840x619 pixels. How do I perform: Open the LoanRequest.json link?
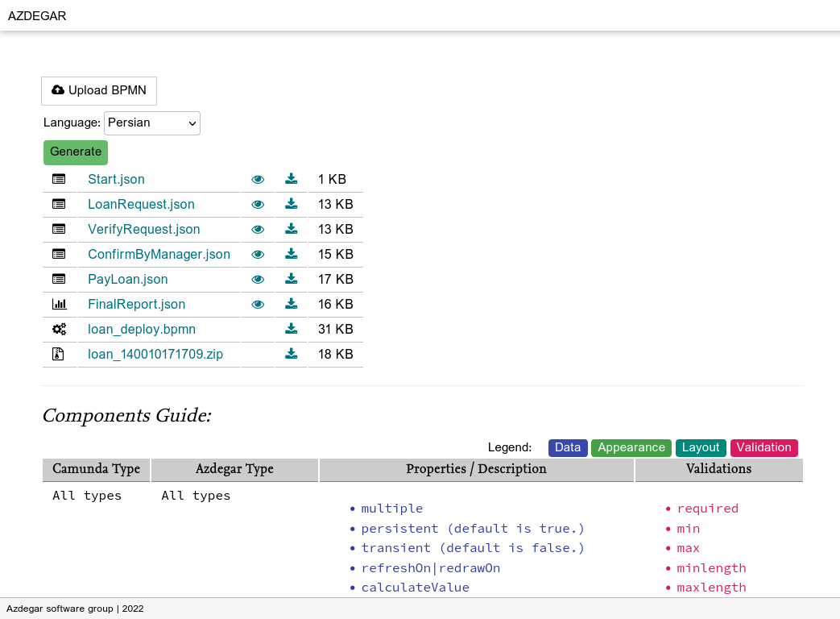(142, 204)
